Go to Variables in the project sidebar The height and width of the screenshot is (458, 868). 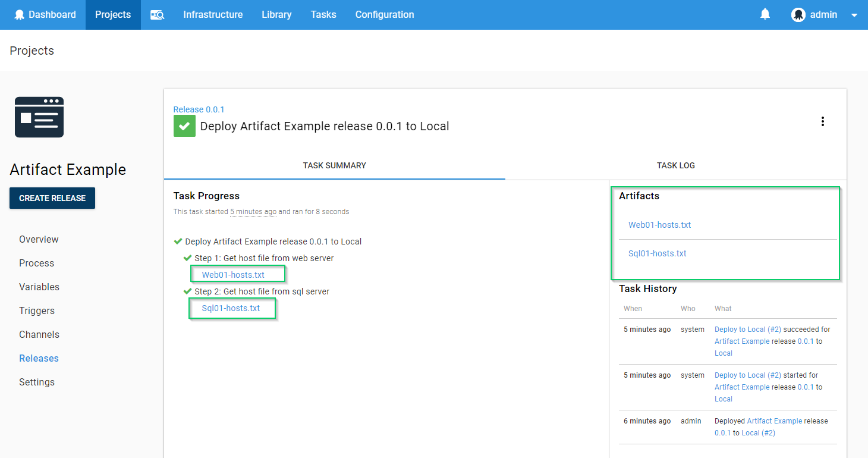tap(39, 287)
